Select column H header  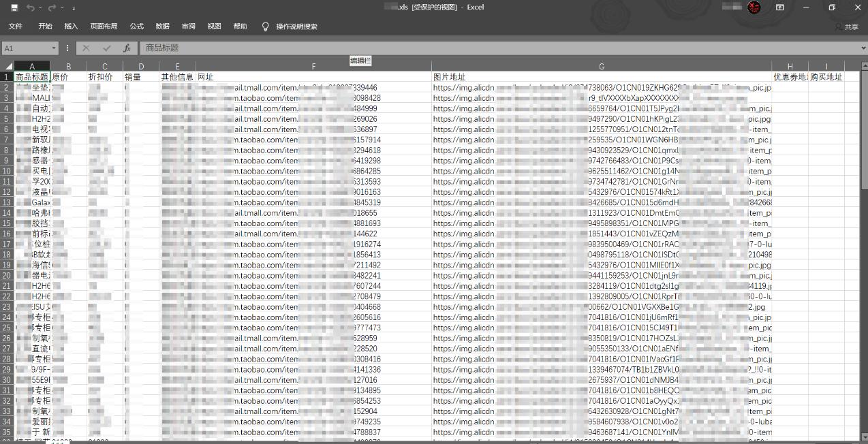click(x=790, y=66)
